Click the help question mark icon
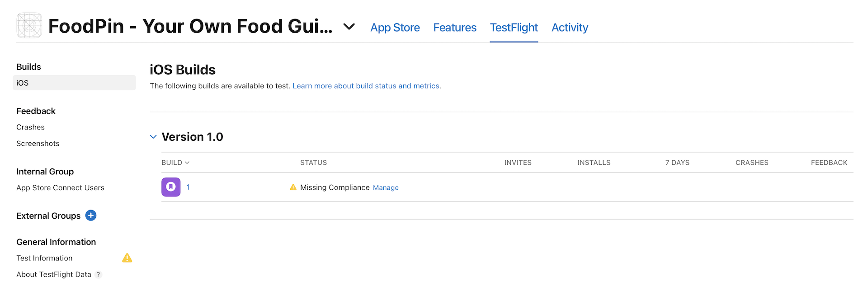868x302 pixels. click(98, 275)
